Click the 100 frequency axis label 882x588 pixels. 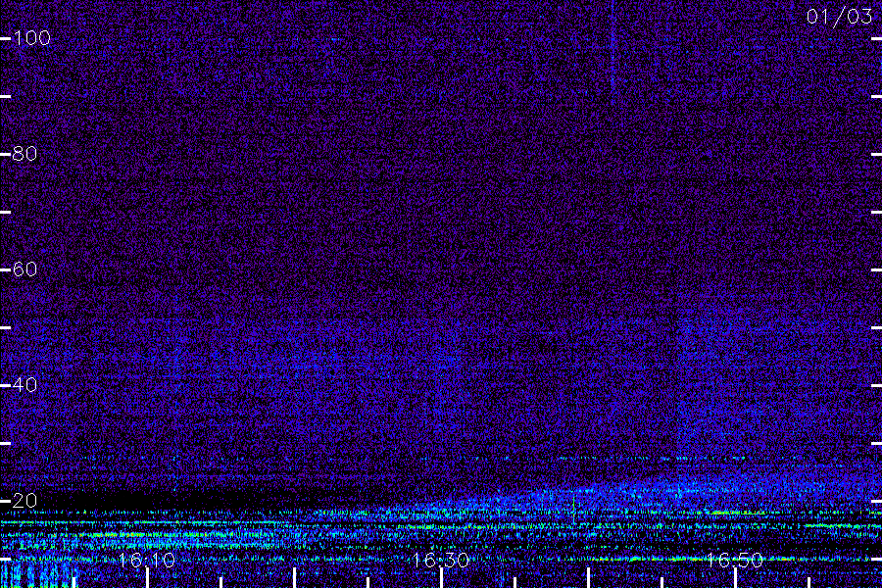[31, 38]
